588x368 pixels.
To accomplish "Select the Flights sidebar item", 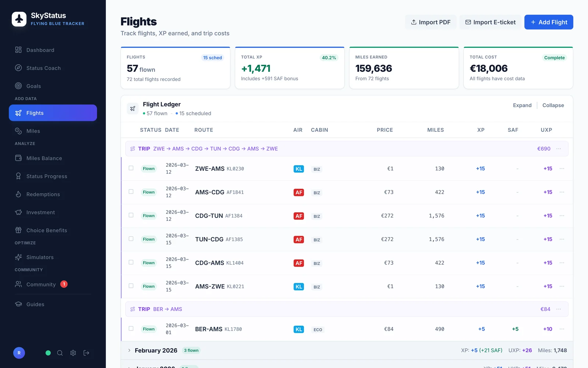I will coord(53,113).
